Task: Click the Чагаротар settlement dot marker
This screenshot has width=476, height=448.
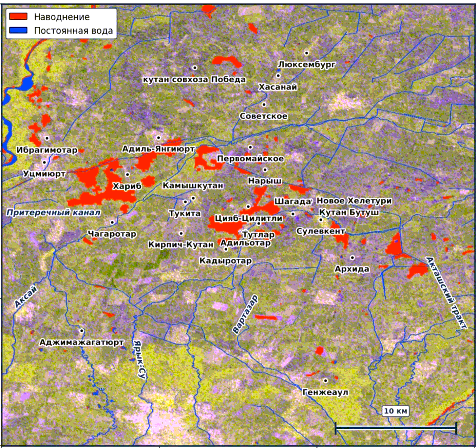Action: click(x=112, y=222)
